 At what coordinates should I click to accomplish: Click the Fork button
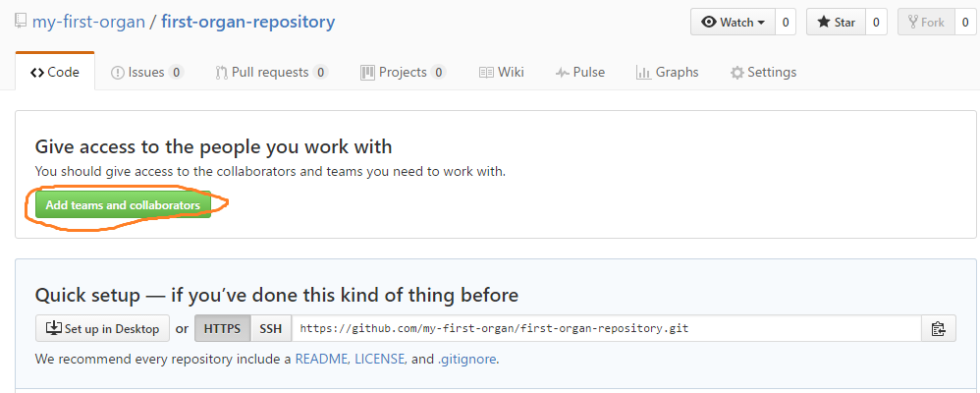coord(926,23)
